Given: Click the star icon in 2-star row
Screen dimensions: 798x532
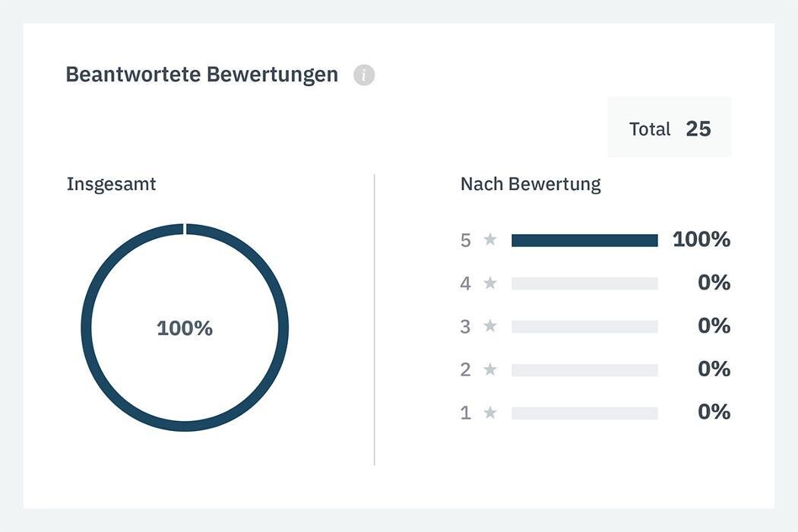Looking at the screenshot, I should (490, 369).
